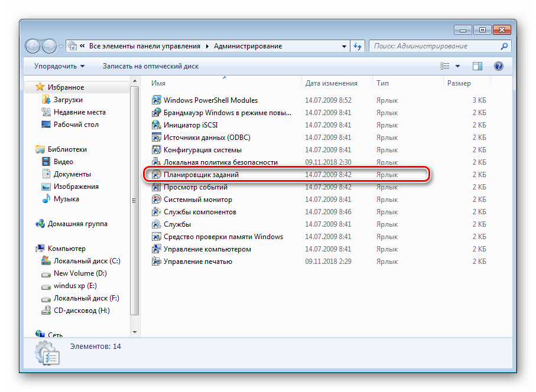Click Все элементы панели управления breadcrumb
536x392 pixels.
[x=145, y=46]
